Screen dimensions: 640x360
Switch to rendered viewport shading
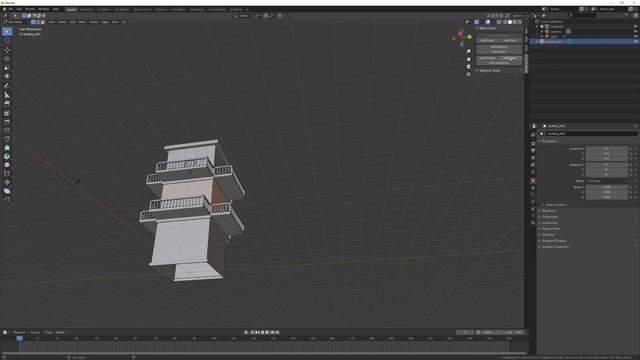(x=520, y=22)
